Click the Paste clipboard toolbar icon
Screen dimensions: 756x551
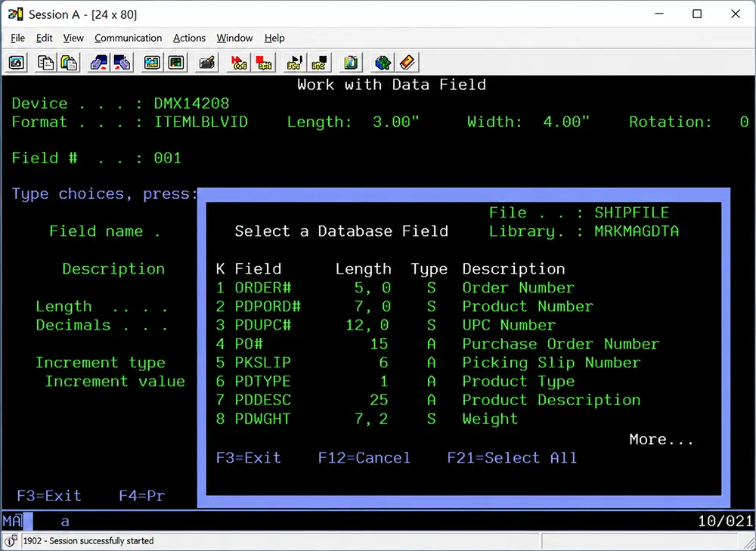69,63
